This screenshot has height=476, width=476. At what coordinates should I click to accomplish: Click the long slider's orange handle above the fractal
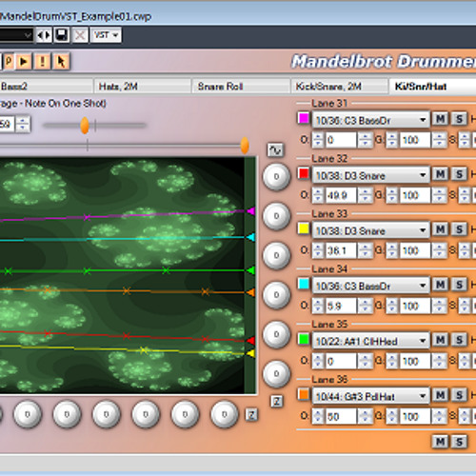[245, 146]
